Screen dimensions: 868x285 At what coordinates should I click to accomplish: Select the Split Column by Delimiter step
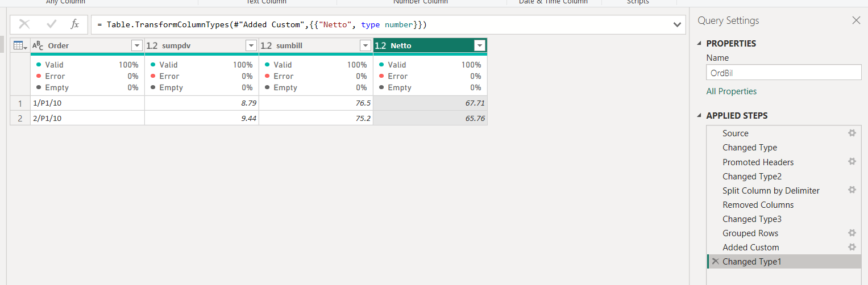784,191
